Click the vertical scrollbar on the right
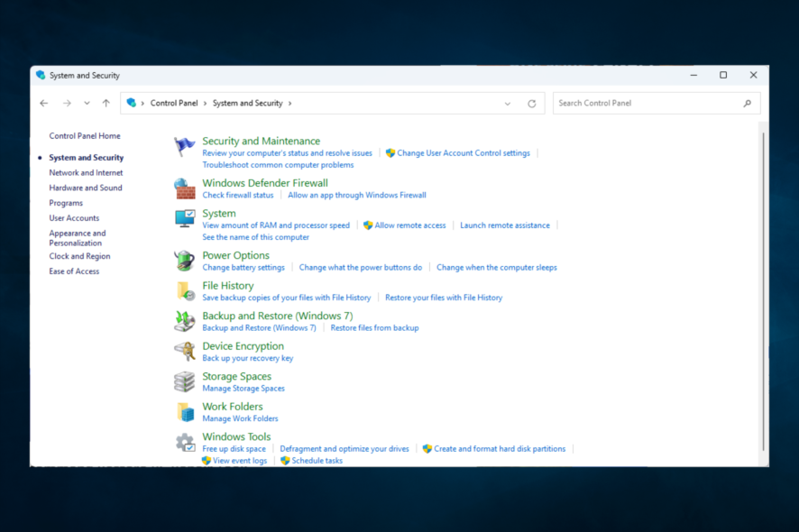The image size is (799, 532). point(763,291)
